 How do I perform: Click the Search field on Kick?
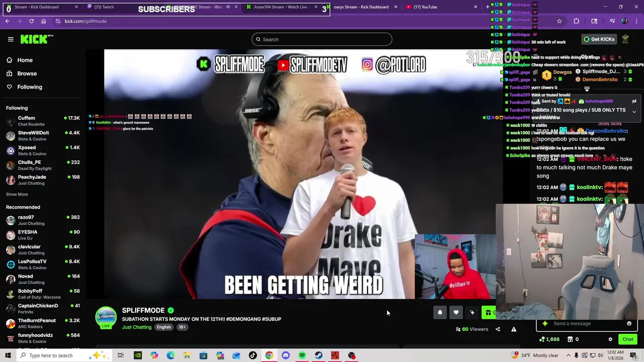(x=322, y=39)
